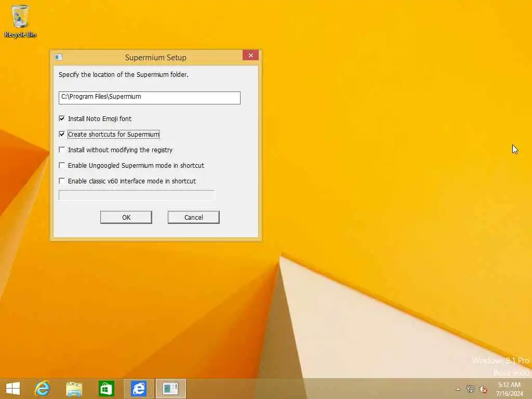Click the muted volume tray icon

tap(483, 389)
